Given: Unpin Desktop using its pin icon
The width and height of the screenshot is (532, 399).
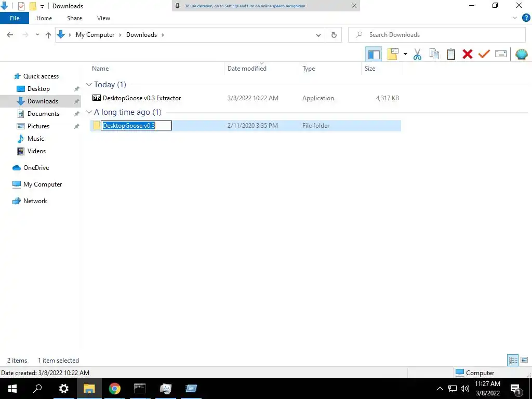Looking at the screenshot, I should [x=77, y=89].
